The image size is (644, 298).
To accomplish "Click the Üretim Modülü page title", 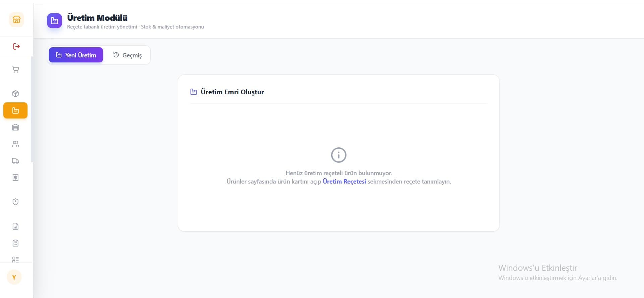I will coord(97,18).
